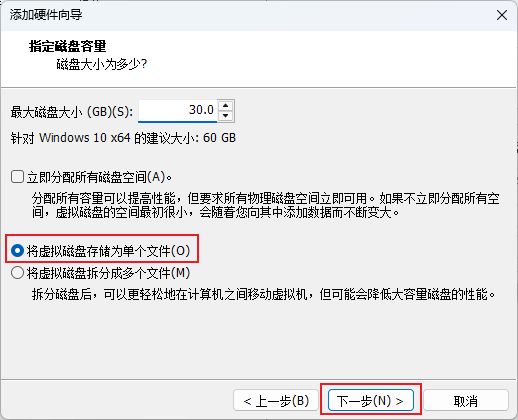Proceed with the 下一步(N) button
Viewport: 518px width, 420px height.
click(x=371, y=400)
